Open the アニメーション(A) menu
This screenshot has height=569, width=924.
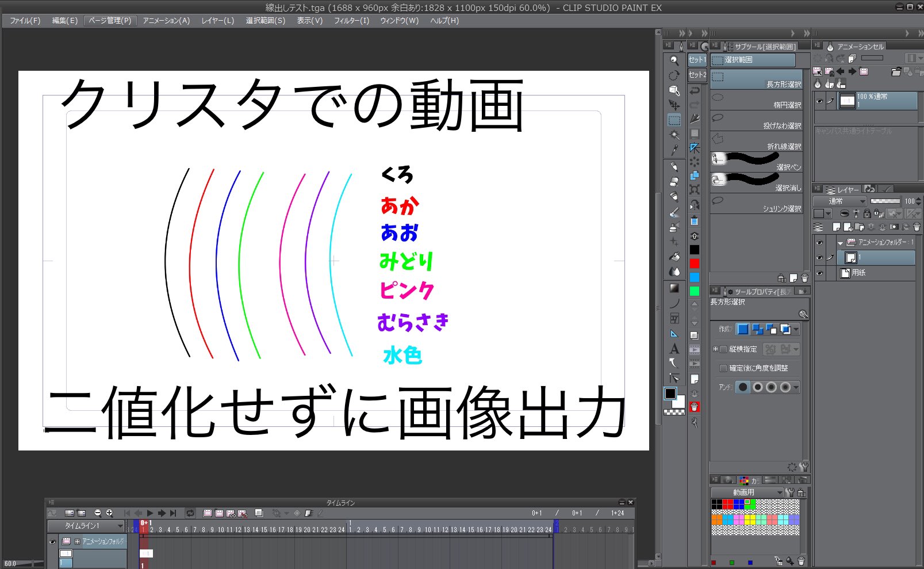coord(166,21)
